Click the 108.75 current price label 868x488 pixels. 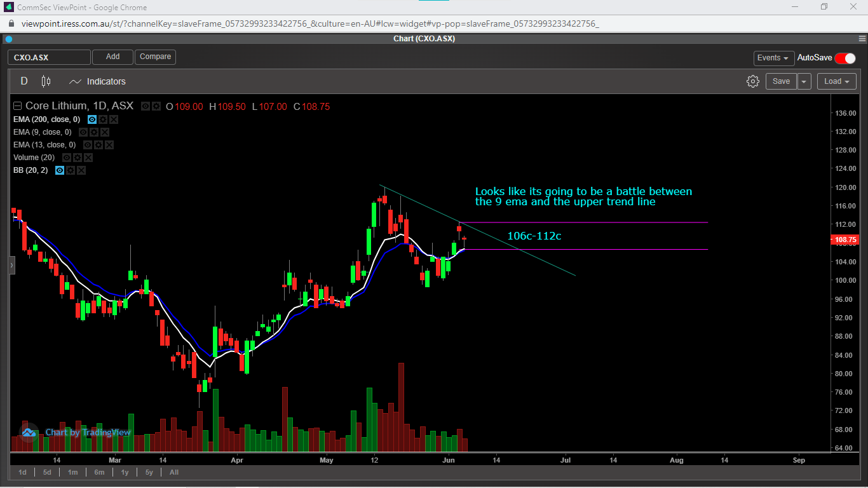click(844, 240)
